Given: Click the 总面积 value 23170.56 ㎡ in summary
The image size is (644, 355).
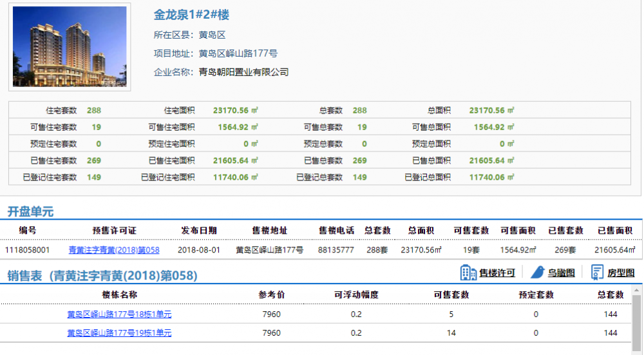Looking at the screenshot, I should click(491, 111).
